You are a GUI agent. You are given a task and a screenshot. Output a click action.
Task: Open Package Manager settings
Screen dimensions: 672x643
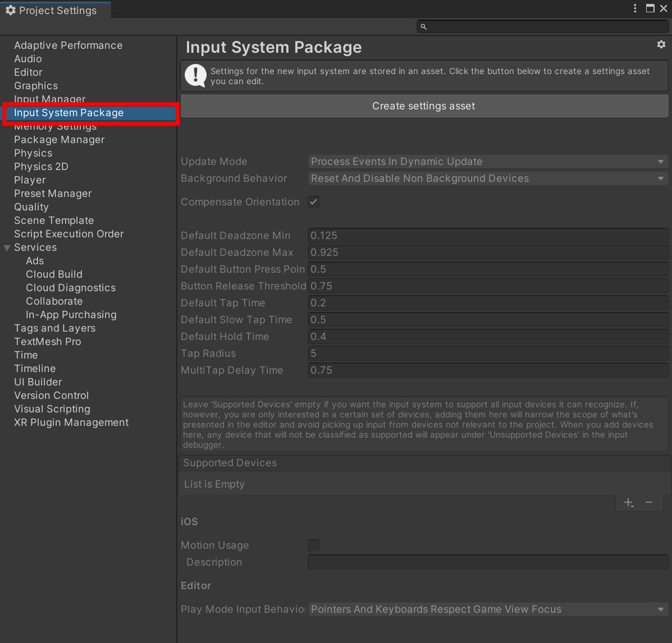point(59,140)
